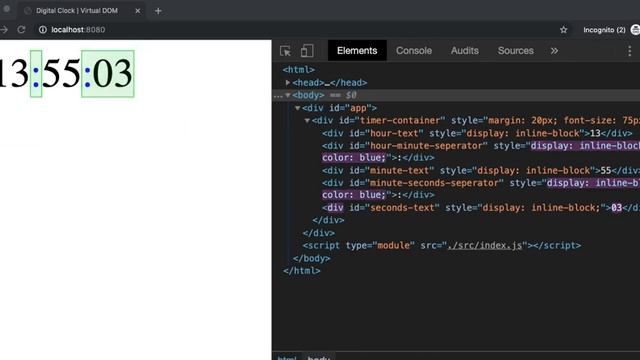Screen dimensions: 640x360
Task: Open the ./src/index.js link
Action: point(484,245)
